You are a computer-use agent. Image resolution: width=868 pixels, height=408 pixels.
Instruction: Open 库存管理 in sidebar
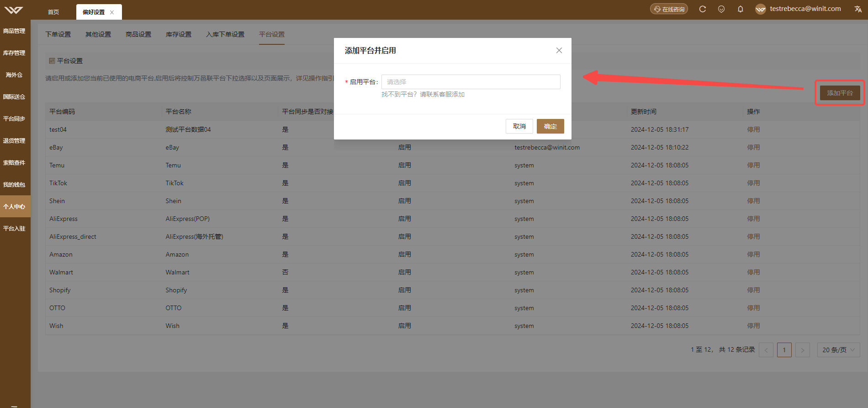(x=15, y=53)
